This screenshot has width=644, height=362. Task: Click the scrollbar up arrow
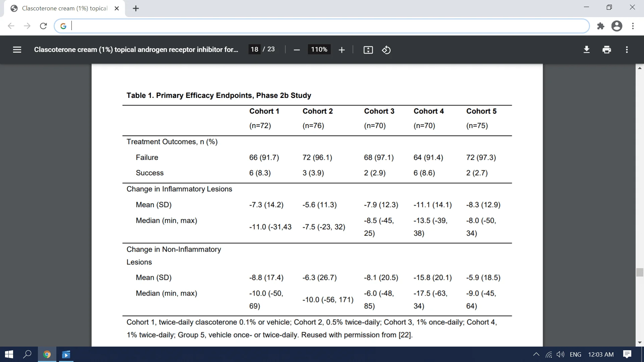640,68
